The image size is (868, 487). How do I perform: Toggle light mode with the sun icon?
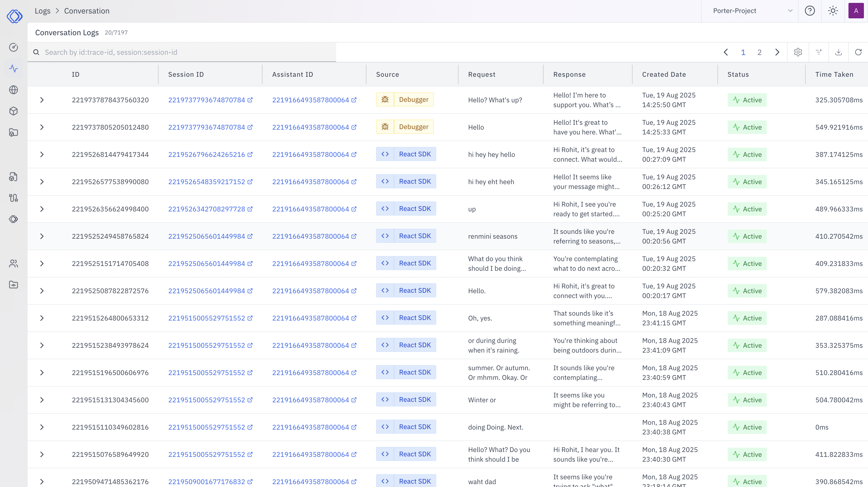coord(833,11)
